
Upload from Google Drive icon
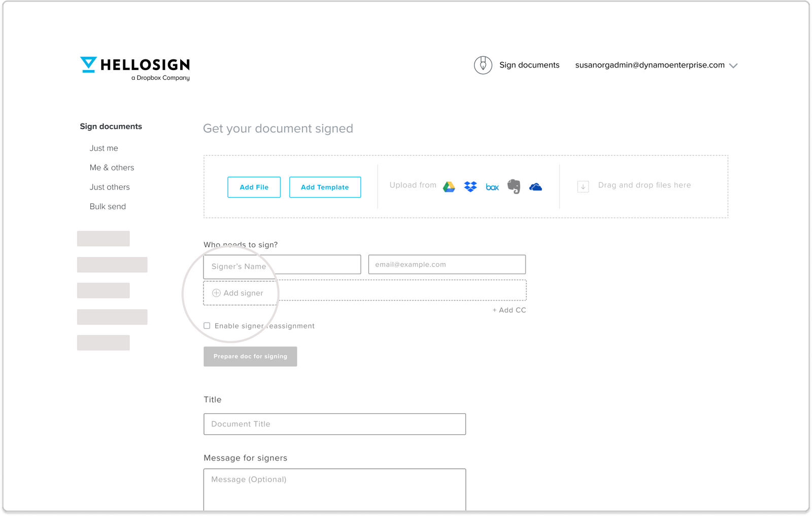point(449,187)
